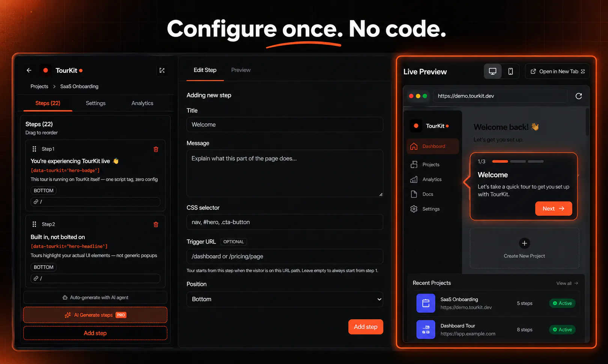Click the Active status badge for SaaS Onboarding
This screenshot has width=608, height=364.
[562, 303]
